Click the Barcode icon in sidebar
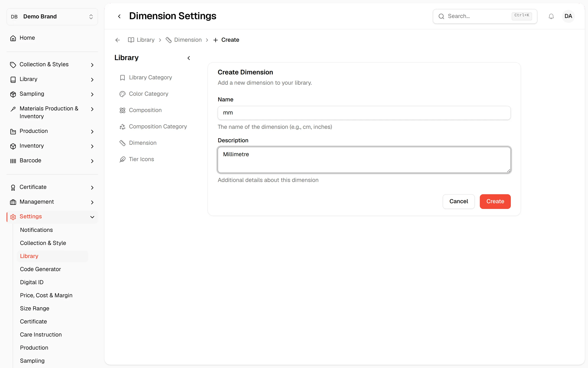 [x=13, y=161]
